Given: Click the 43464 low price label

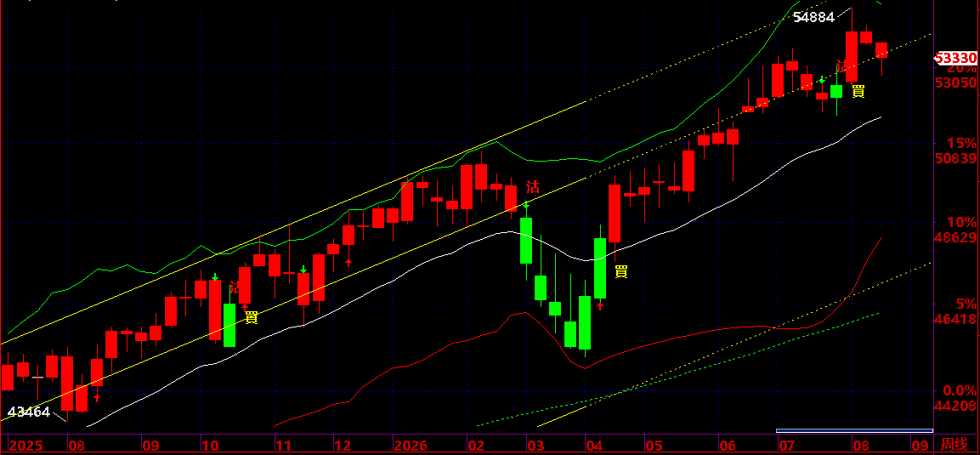Looking at the screenshot, I should [x=28, y=412].
